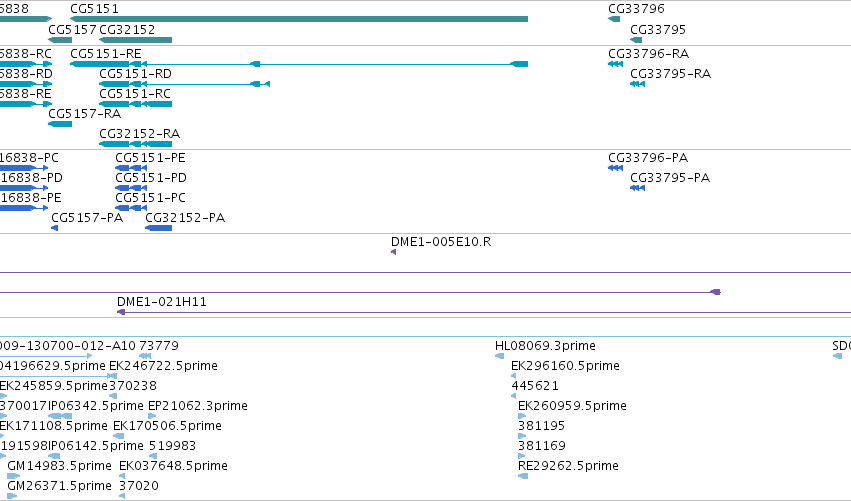
Task: Click the unlabeled purple BAC arrowhead glyph
Action: click(716, 292)
